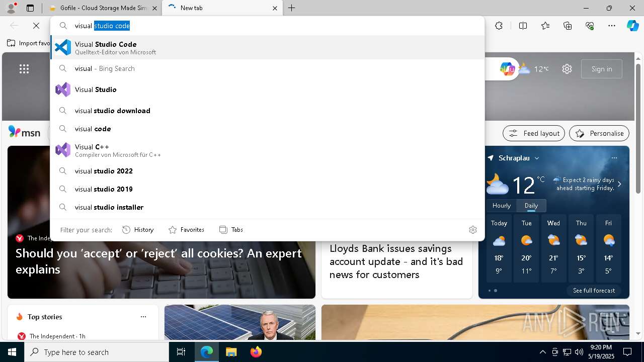Screen dimensions: 644x362
Task: Open the taskbar clock and date
Action: coord(601,352)
